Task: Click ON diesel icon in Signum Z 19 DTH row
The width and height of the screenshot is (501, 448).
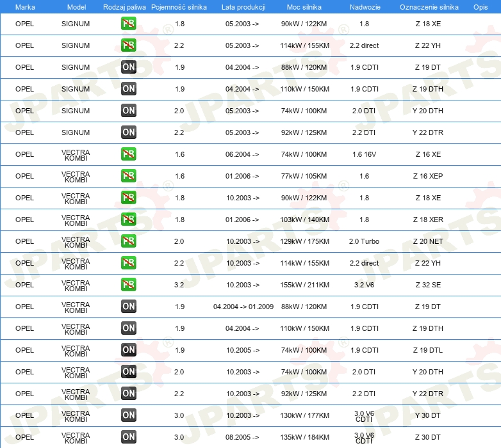Action: (128, 89)
